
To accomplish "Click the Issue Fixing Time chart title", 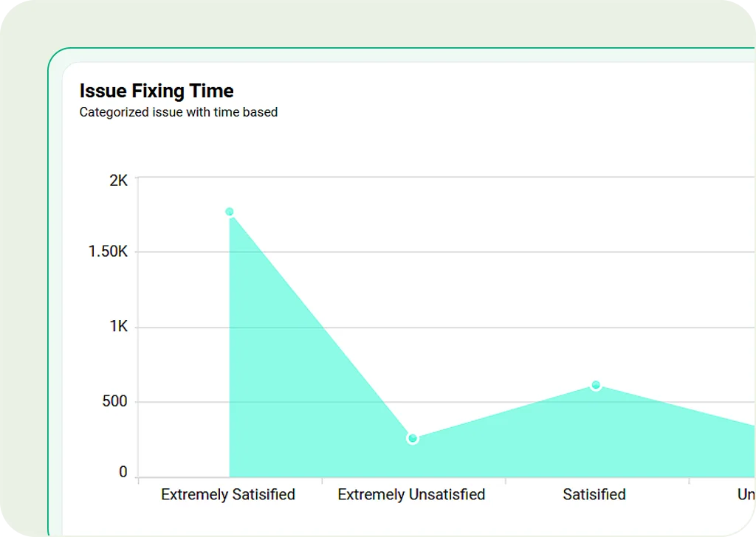I will (x=157, y=91).
